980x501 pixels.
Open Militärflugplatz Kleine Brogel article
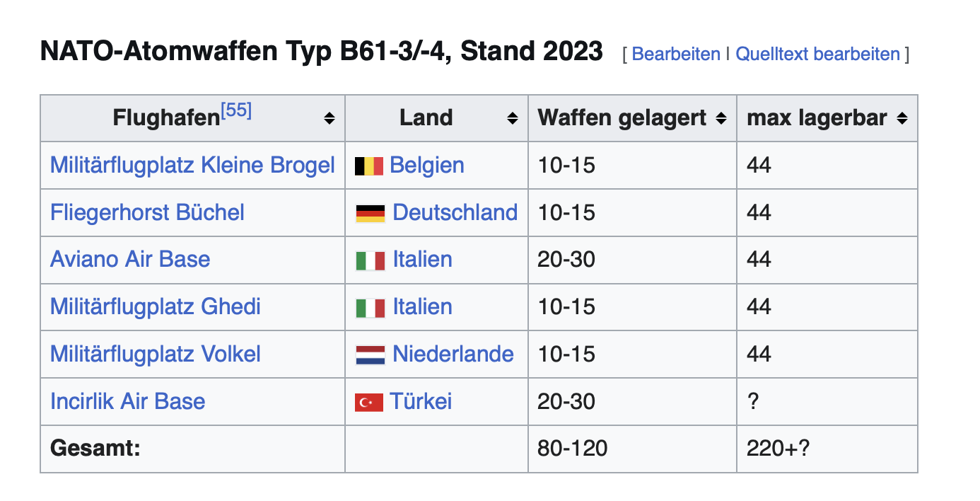tap(192, 166)
